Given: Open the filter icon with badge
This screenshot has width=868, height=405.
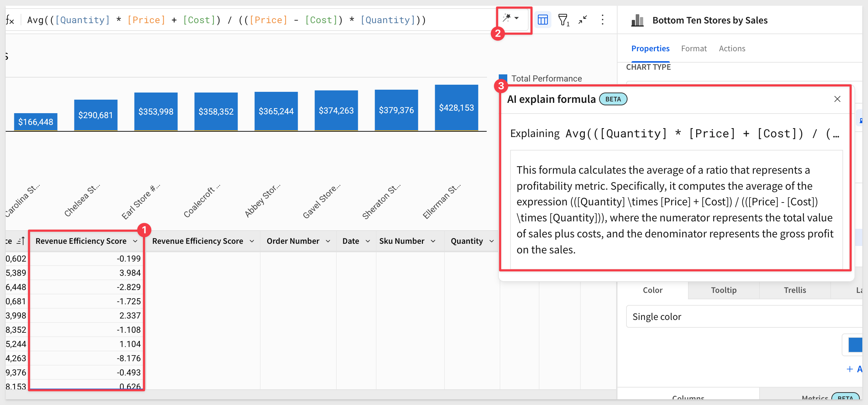Looking at the screenshot, I should 563,20.
